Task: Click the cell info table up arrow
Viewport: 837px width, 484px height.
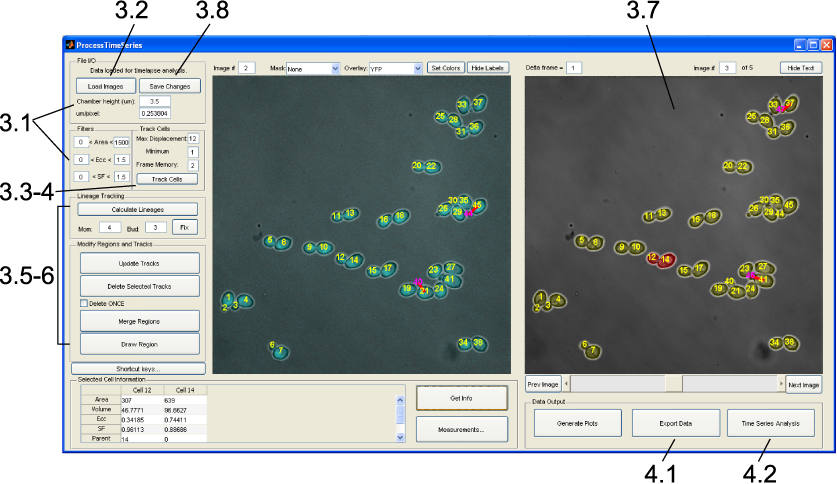Action: tap(400, 400)
